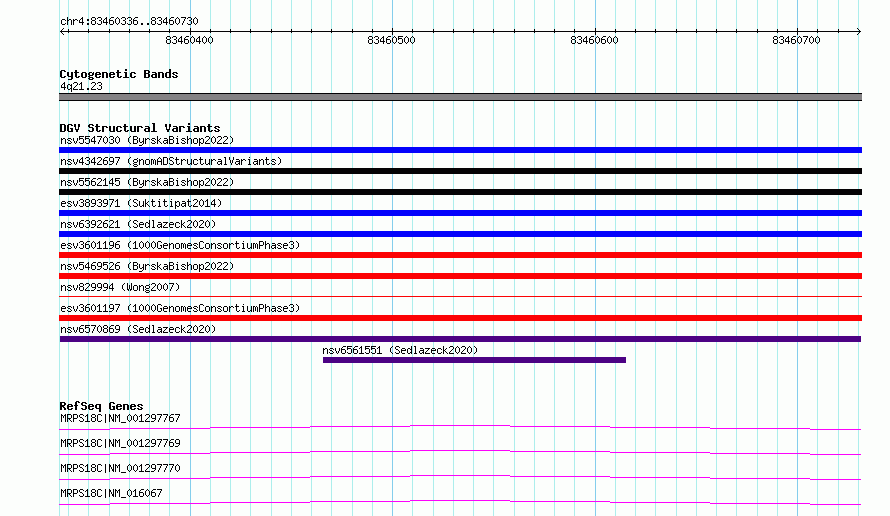890x516 pixels.
Task: Click the 83460400 ruler tick label
Action: 189,40
